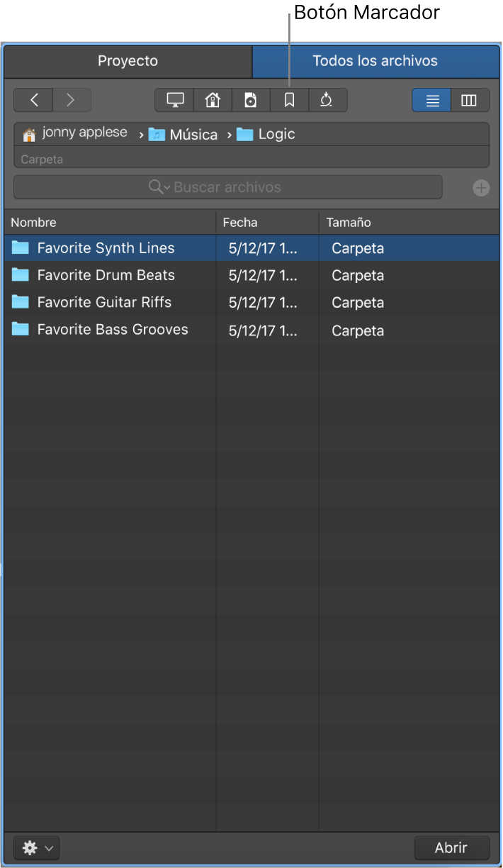Switch to Column view
The image size is (503, 868).
469,100
